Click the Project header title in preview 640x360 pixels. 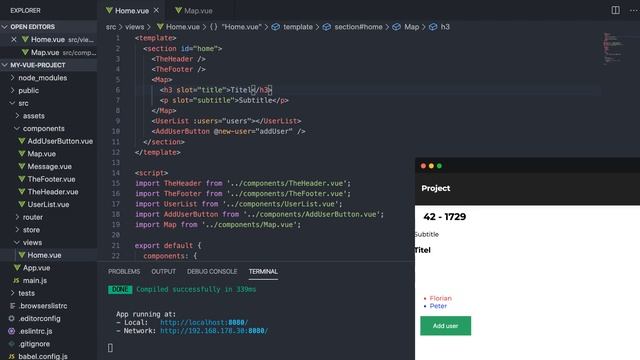(436, 188)
